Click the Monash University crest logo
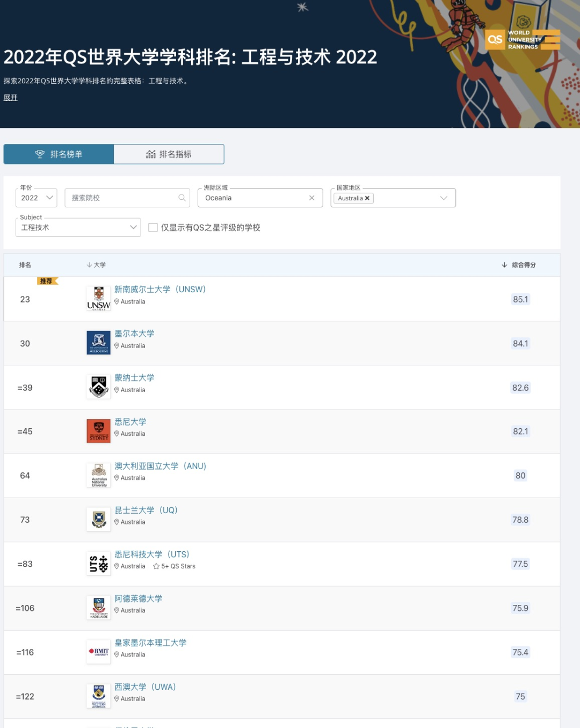 pyautogui.click(x=99, y=387)
